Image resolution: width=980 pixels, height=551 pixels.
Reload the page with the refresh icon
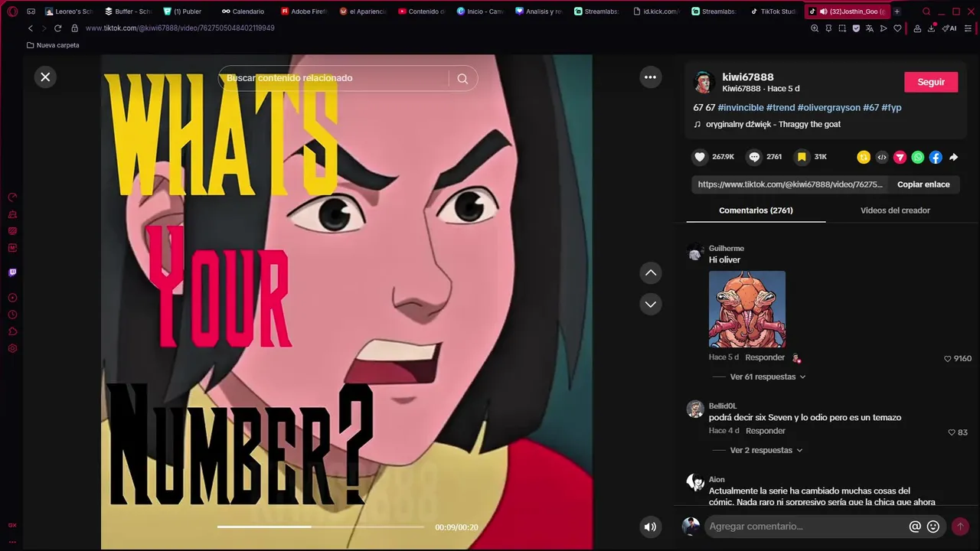pos(57,28)
